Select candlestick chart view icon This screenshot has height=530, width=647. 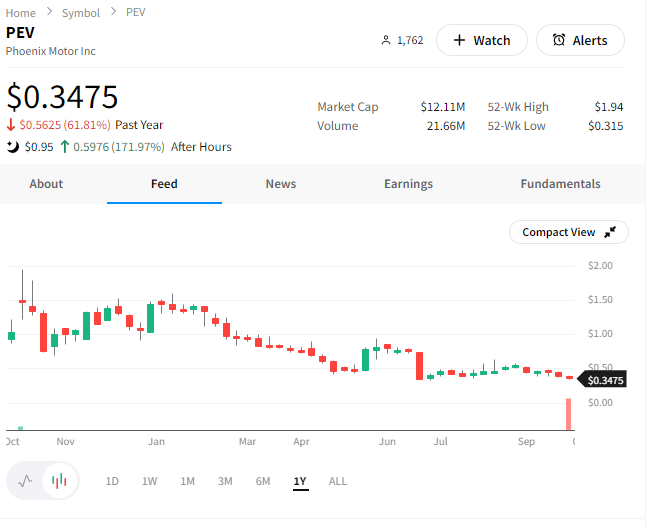(x=59, y=481)
